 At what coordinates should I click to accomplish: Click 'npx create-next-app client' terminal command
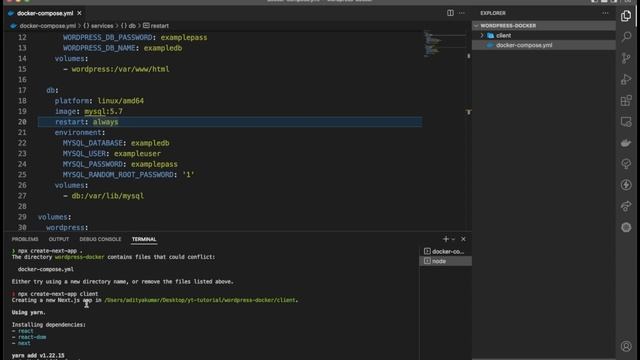(58, 294)
